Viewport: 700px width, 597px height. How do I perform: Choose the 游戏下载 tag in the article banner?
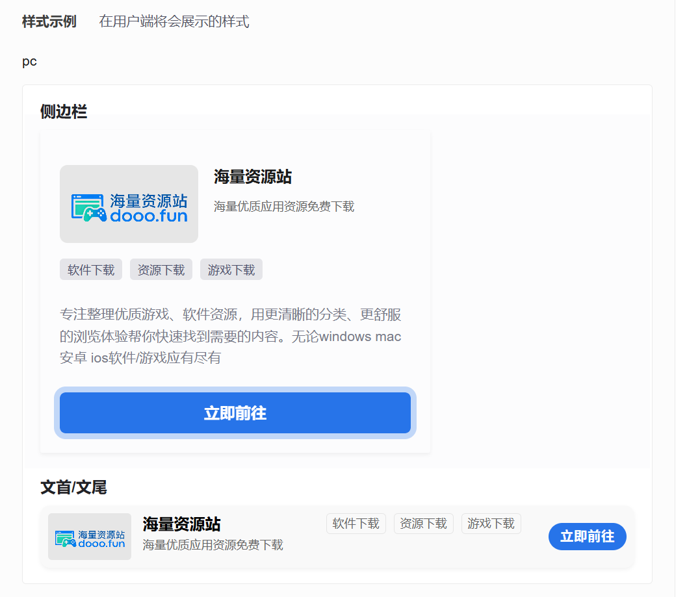[x=491, y=524]
